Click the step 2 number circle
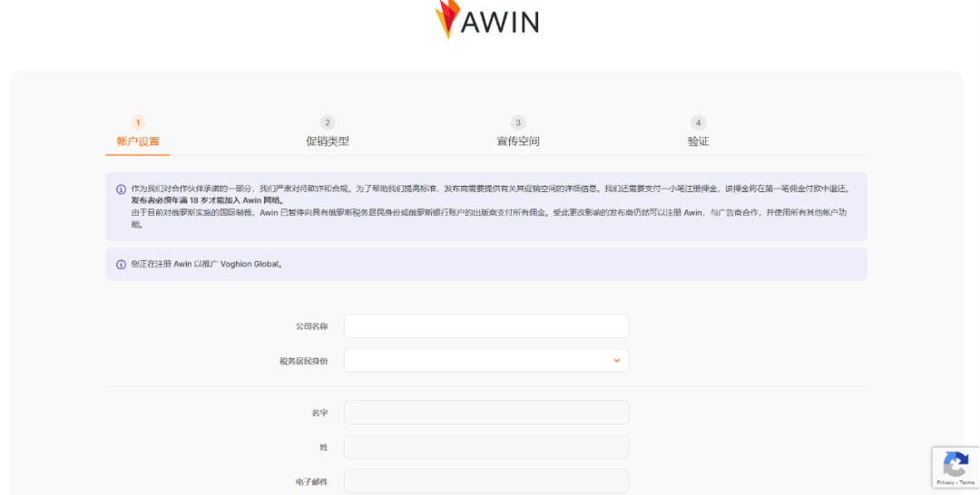This screenshot has width=980, height=495. point(328,122)
